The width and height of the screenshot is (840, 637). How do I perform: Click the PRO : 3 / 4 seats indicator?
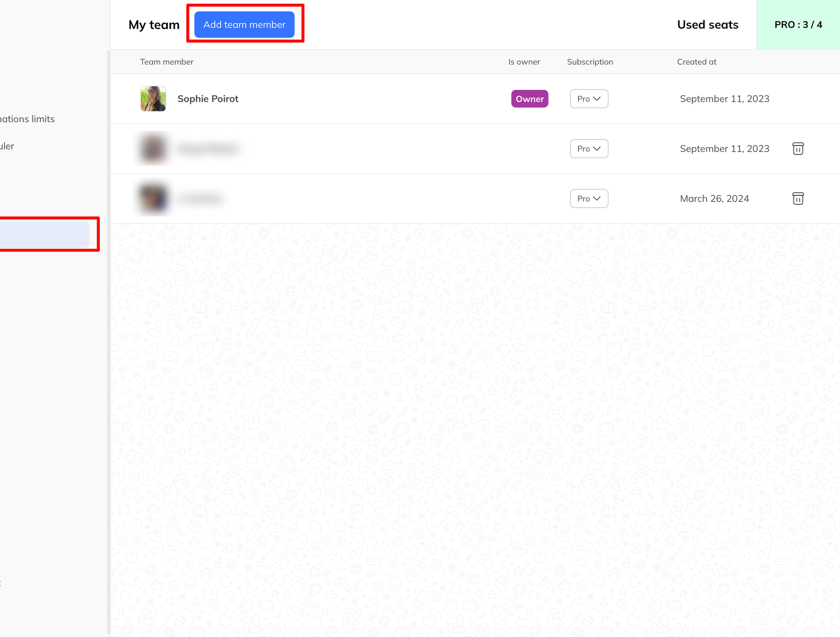click(798, 25)
